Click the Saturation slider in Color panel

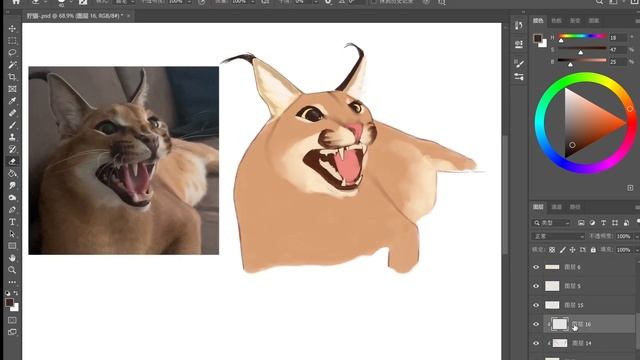[x=582, y=49]
